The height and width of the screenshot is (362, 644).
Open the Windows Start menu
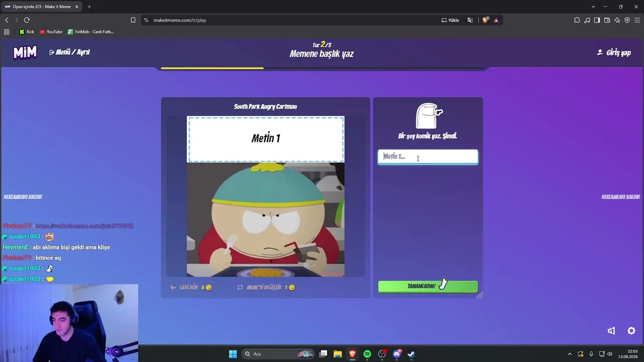click(x=233, y=354)
